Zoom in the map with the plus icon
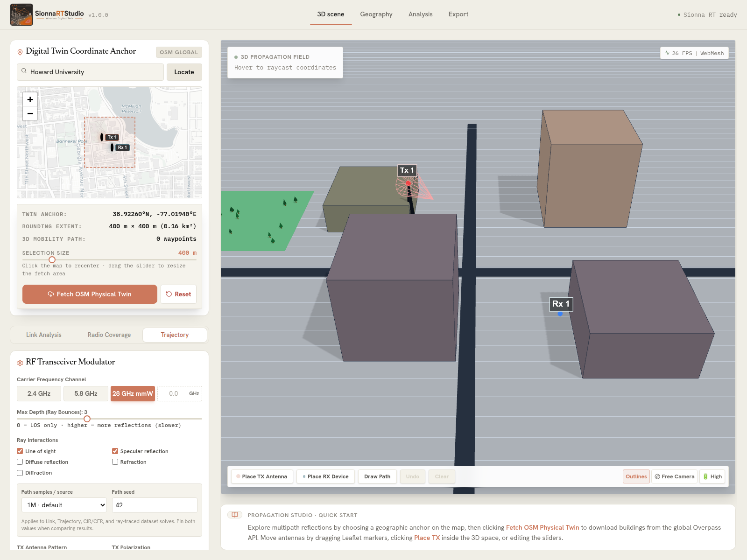Viewport: 747px width, 560px height. [x=30, y=99]
